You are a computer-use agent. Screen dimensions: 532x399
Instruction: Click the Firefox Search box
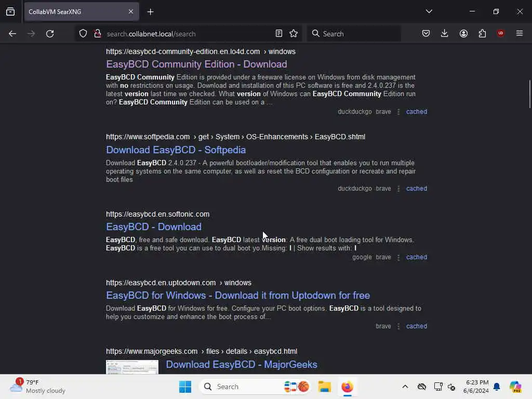tap(353, 33)
